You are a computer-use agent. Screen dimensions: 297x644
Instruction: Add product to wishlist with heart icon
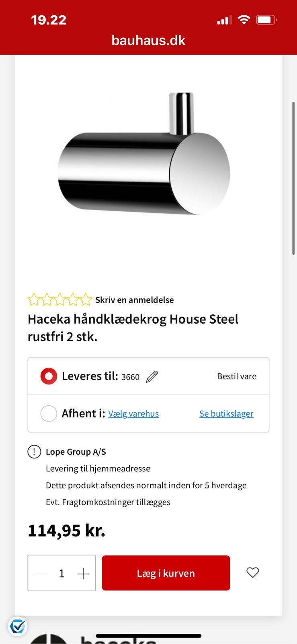coord(252,572)
